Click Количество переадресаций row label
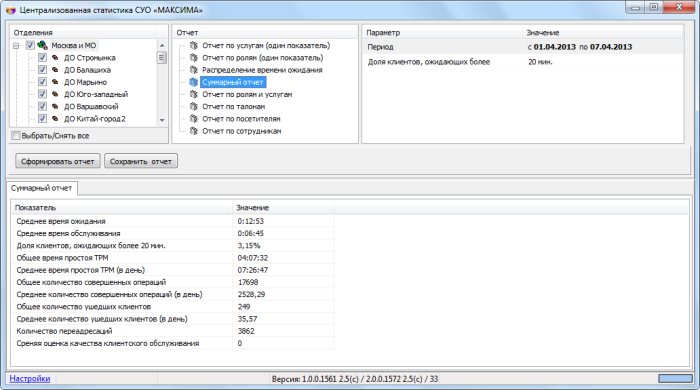 [x=64, y=331]
